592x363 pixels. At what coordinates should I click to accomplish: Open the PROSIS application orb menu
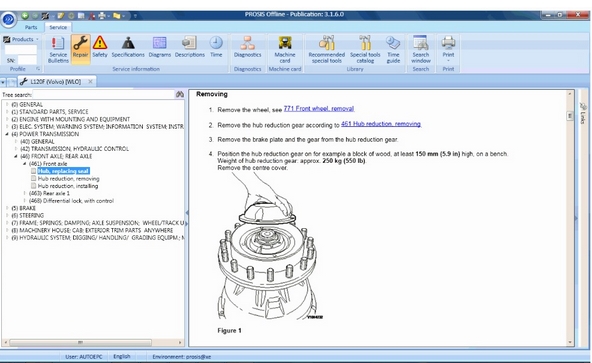point(9,19)
